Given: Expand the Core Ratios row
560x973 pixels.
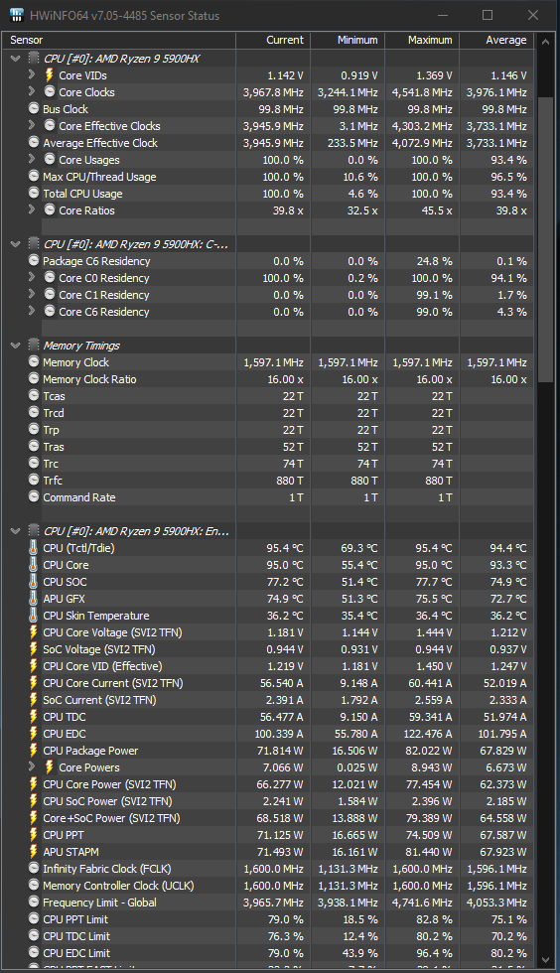Looking at the screenshot, I should 32,209.
